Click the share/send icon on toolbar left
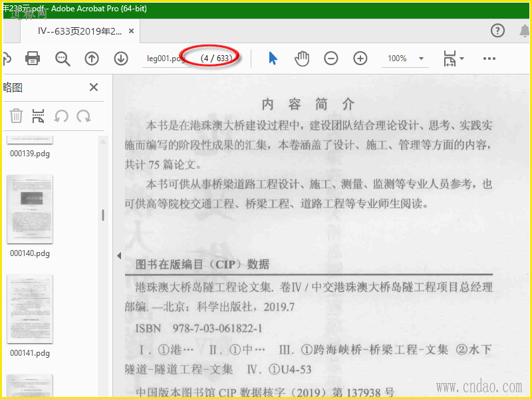532x399 pixels. pos(7,59)
